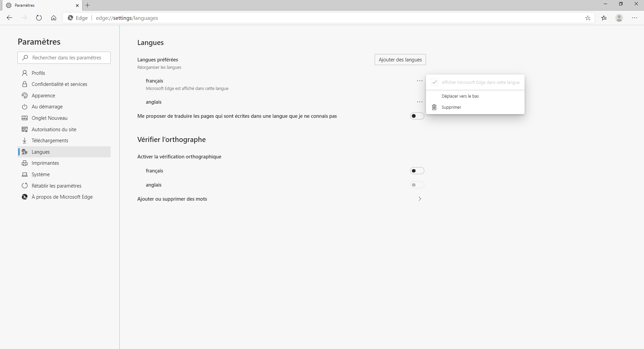Open Au démarrage settings via power icon

(x=24, y=107)
